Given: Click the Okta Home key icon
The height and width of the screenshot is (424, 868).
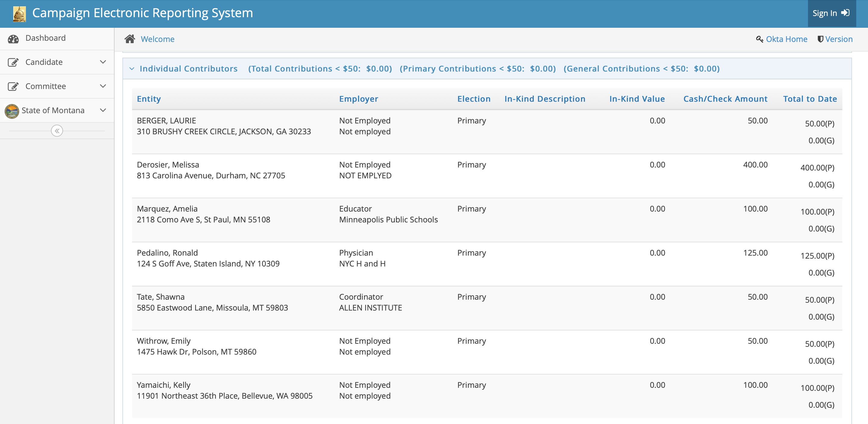Looking at the screenshot, I should 759,40.
